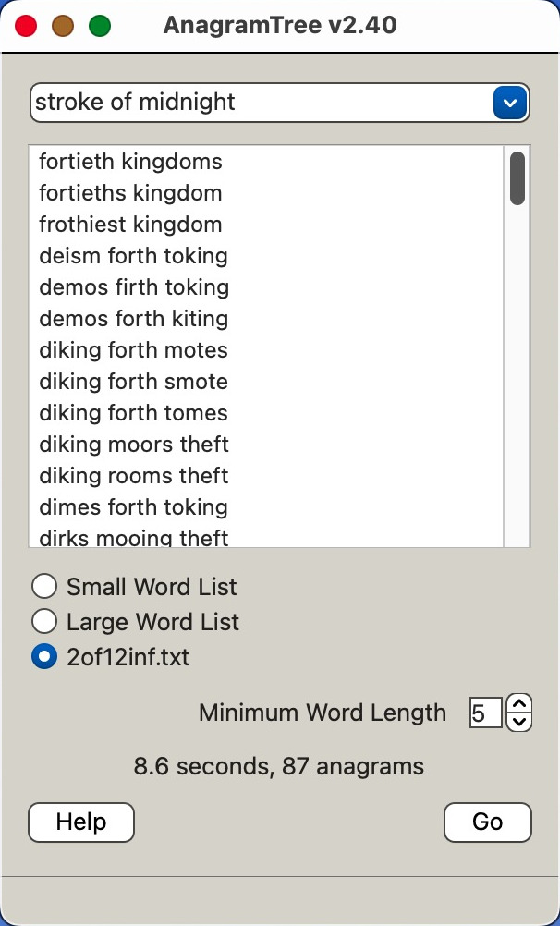Open the anagram phrase dropdown arrow
The image size is (560, 926).
pyautogui.click(x=509, y=102)
